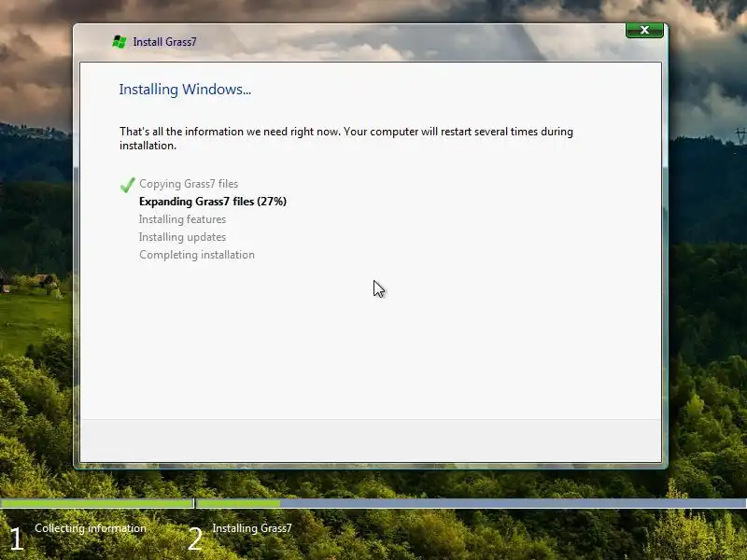The width and height of the screenshot is (747, 560).
Task: Click the 'Completing installation' step
Action: pos(197,255)
